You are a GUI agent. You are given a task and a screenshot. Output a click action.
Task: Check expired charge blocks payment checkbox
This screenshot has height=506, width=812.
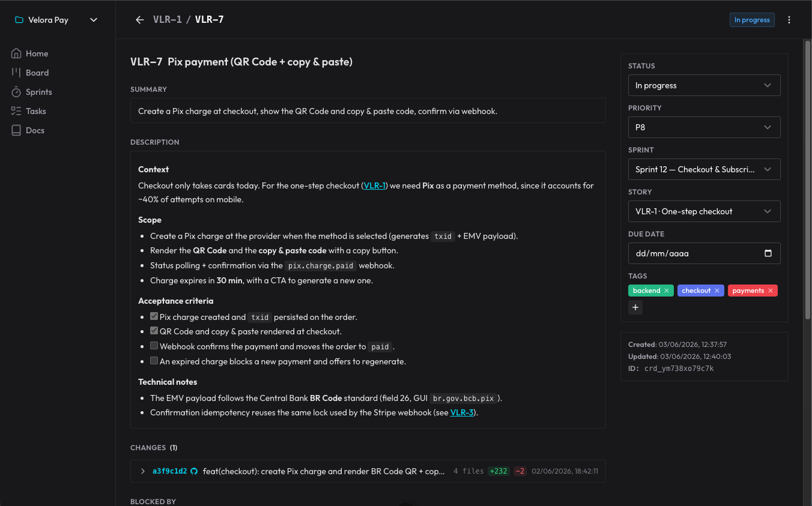click(x=154, y=361)
